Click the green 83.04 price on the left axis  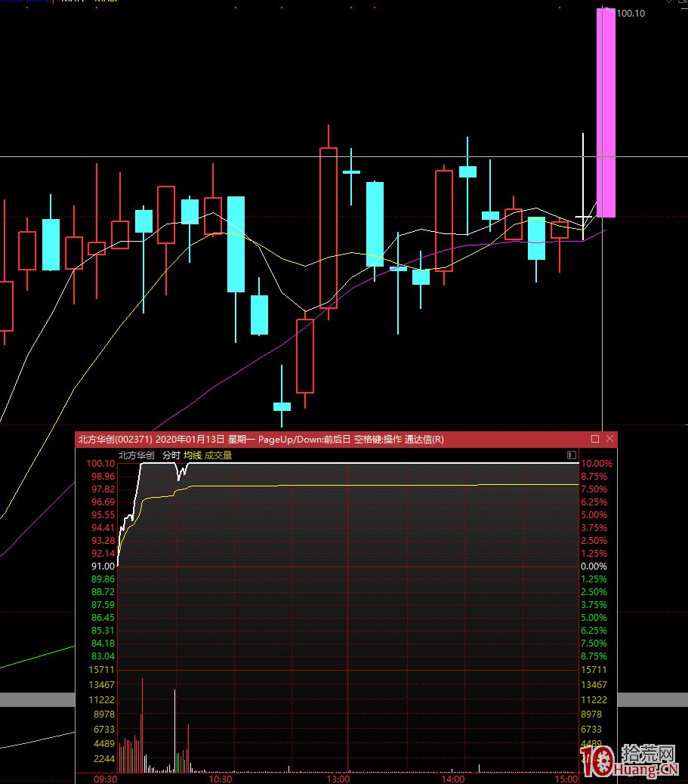point(103,656)
